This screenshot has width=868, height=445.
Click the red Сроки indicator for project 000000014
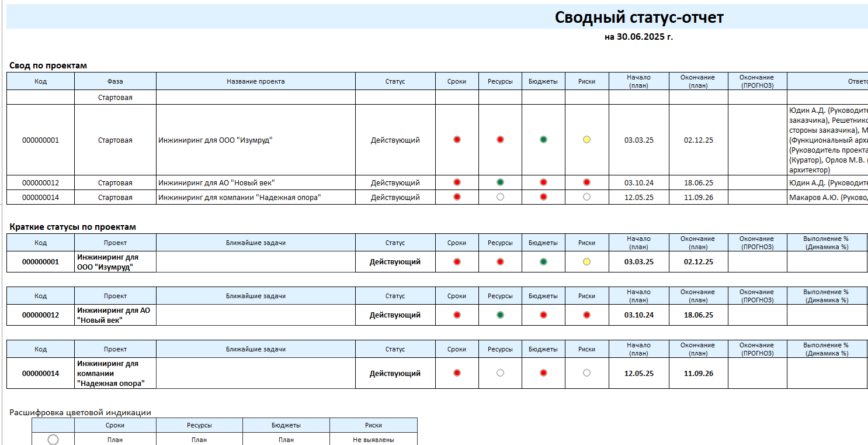[456, 197]
